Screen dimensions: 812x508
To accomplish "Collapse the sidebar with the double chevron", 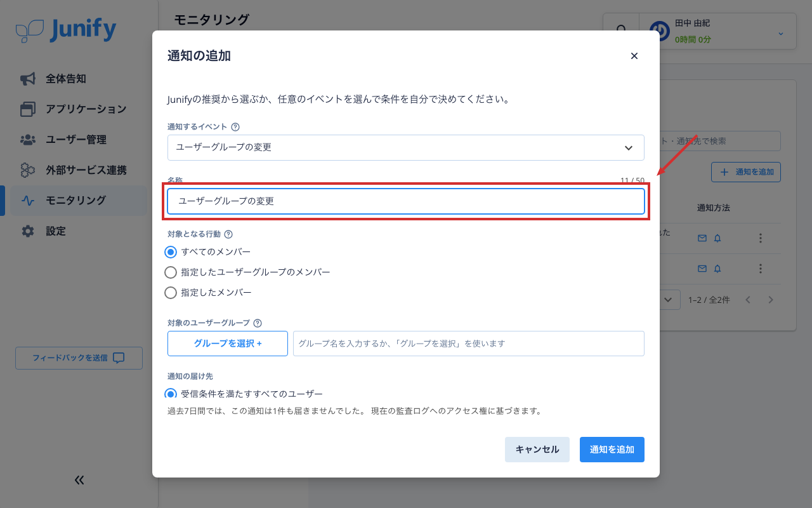I will click(79, 480).
